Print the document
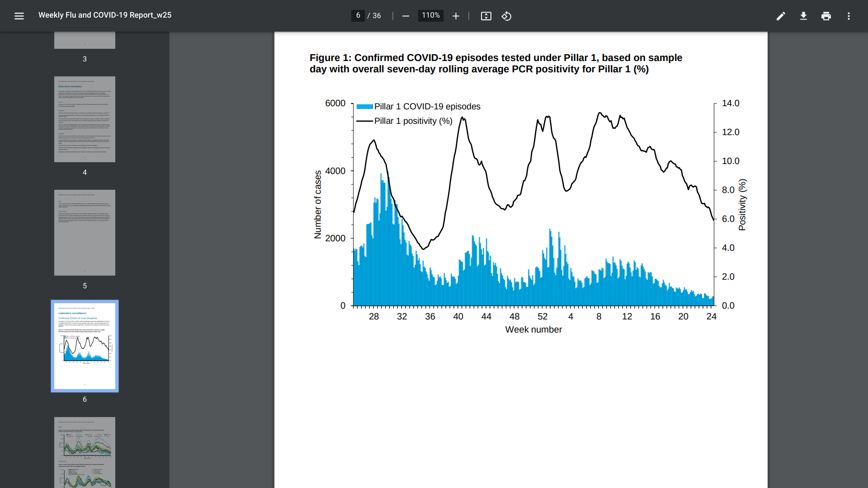 click(826, 16)
